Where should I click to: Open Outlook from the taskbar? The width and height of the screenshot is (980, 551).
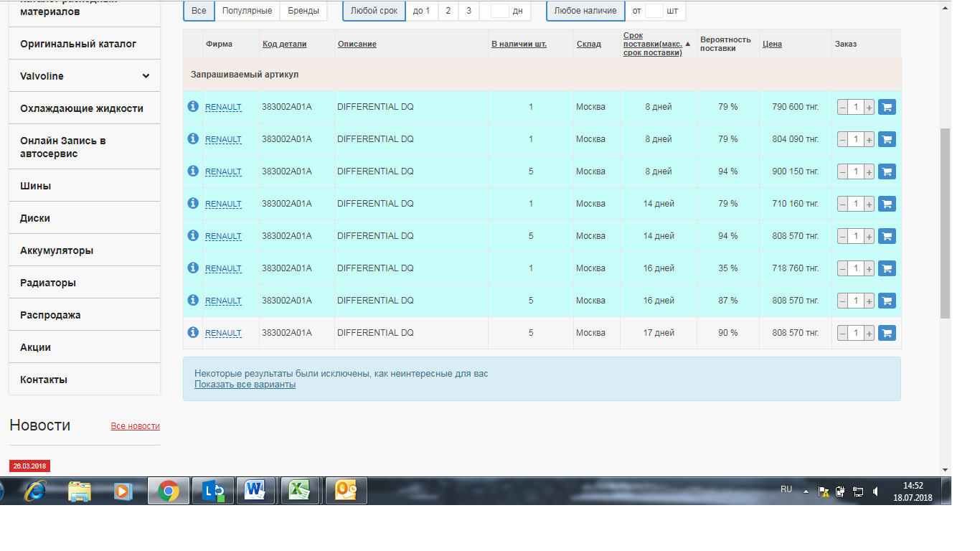346,491
